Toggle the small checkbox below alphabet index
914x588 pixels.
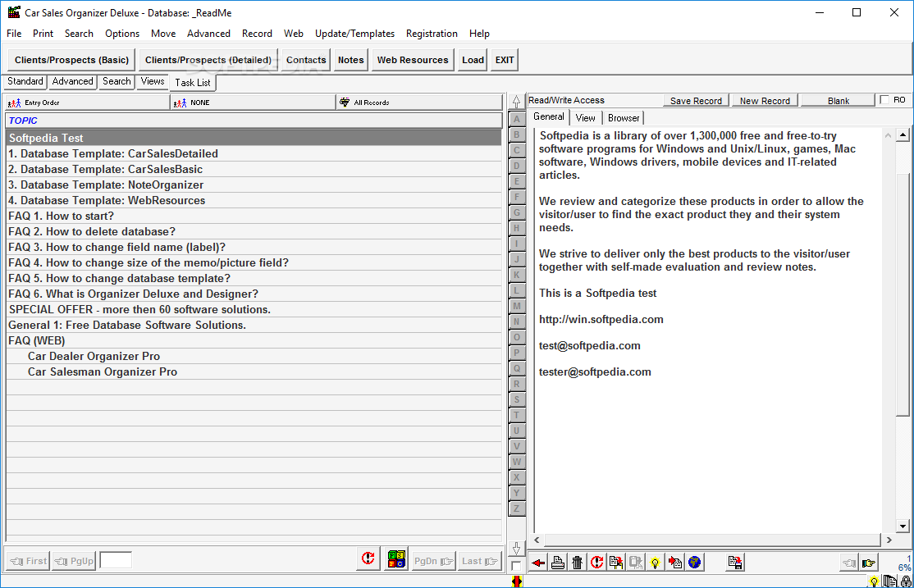[x=516, y=565]
